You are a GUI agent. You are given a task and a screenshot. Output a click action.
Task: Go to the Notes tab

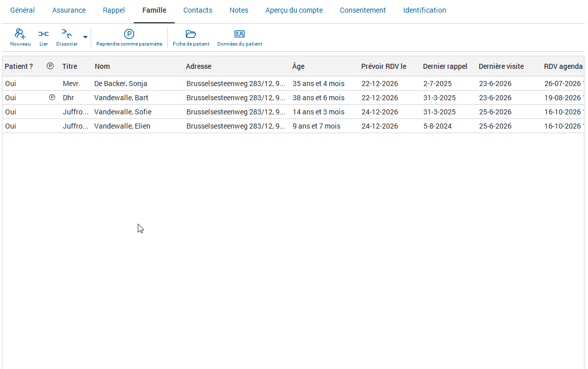239,10
